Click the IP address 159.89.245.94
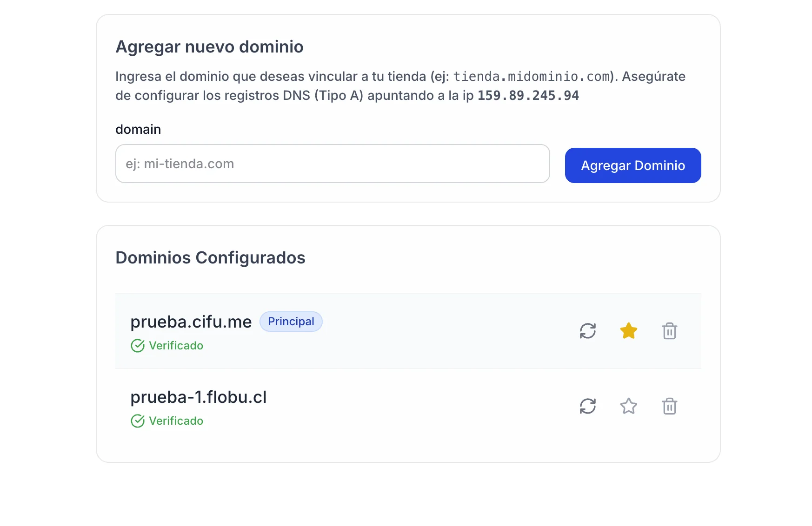812x526 pixels. 528,95
